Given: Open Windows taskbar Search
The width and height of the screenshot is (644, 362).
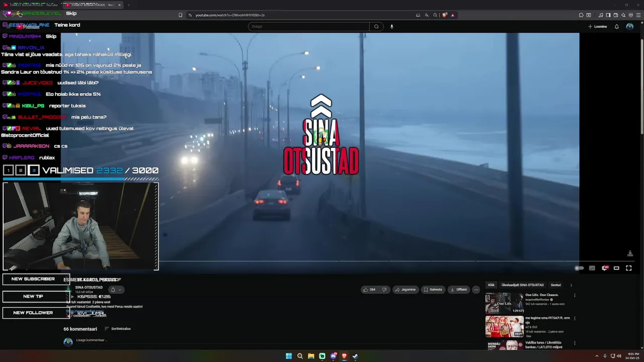Looking at the screenshot, I should [300, 356].
